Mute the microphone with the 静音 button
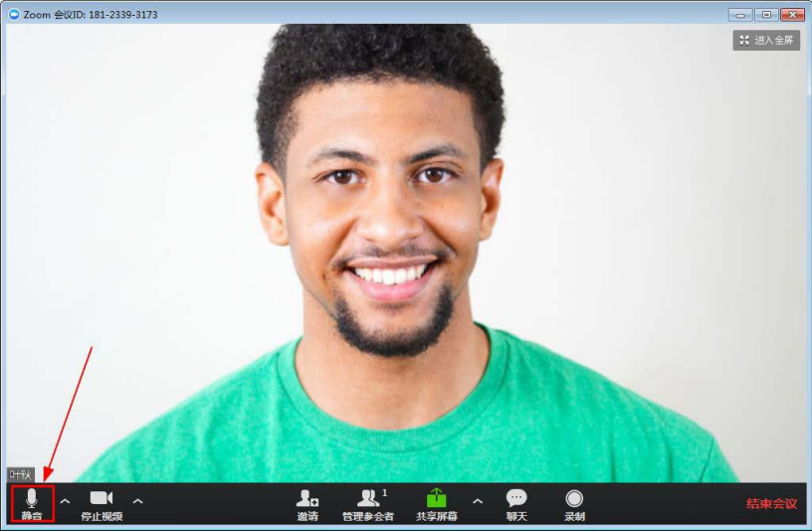The height and width of the screenshot is (532, 812). (x=32, y=504)
